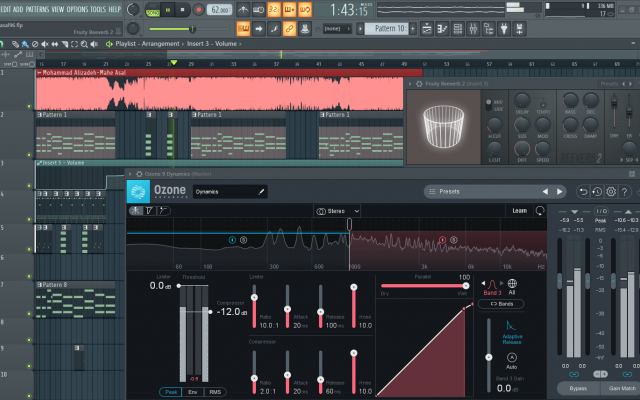Click the metronome icon

click(x=243, y=9)
